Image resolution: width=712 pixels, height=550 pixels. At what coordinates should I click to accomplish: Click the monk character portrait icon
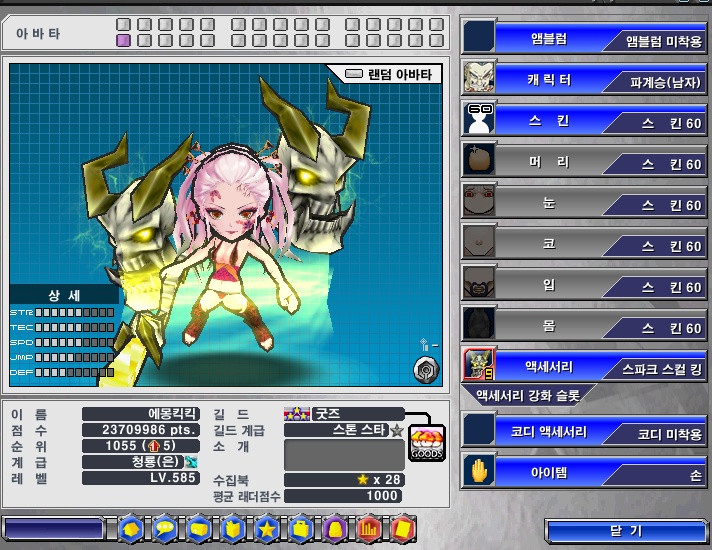(x=479, y=77)
